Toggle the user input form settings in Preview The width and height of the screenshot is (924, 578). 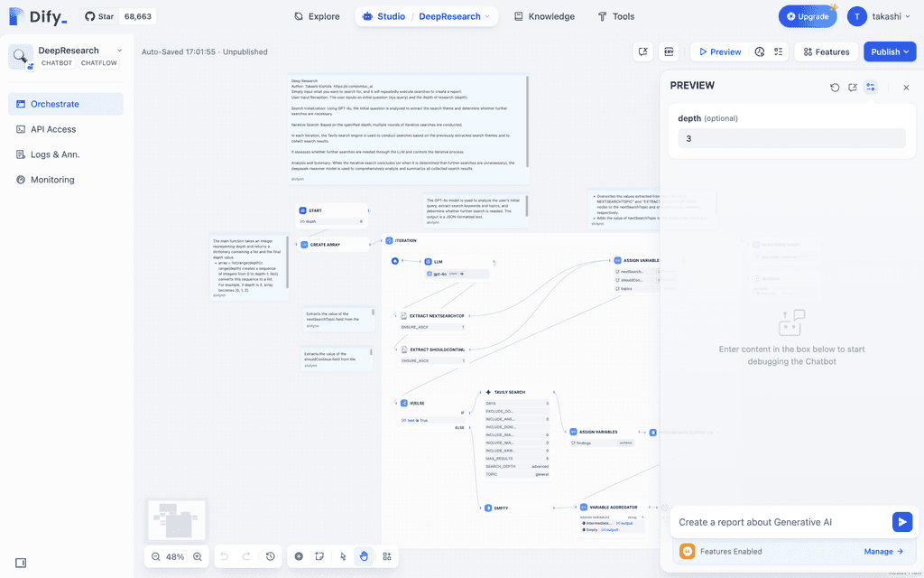click(x=871, y=87)
